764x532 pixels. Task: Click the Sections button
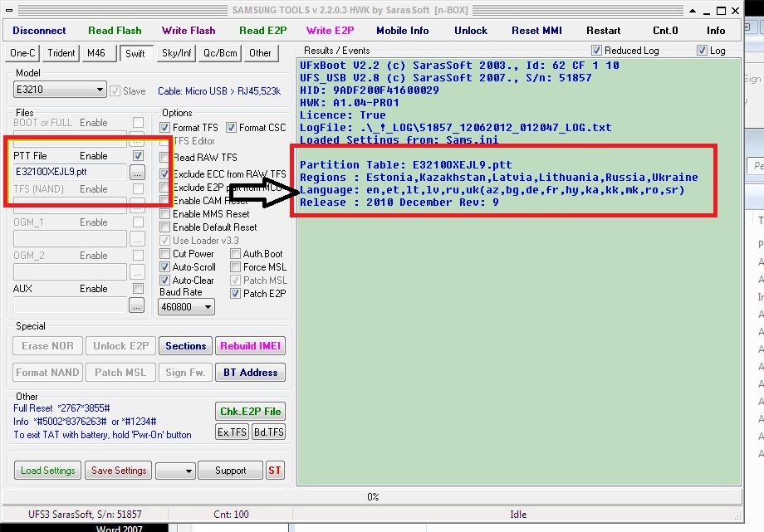pyautogui.click(x=186, y=346)
